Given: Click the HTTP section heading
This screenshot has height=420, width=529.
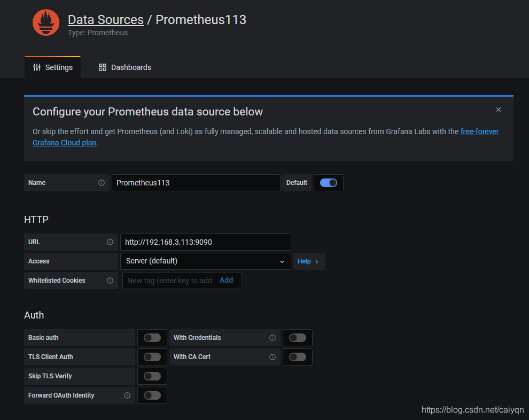Looking at the screenshot, I should point(36,220).
